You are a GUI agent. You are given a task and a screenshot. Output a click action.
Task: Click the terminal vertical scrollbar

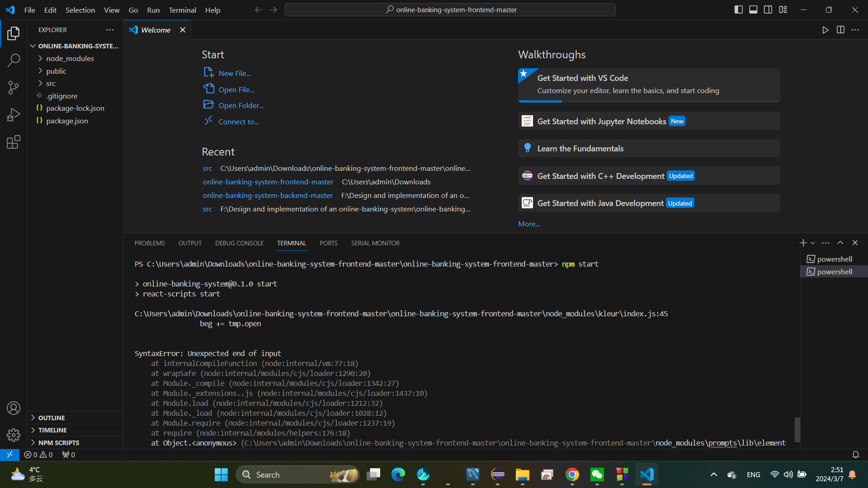click(797, 429)
